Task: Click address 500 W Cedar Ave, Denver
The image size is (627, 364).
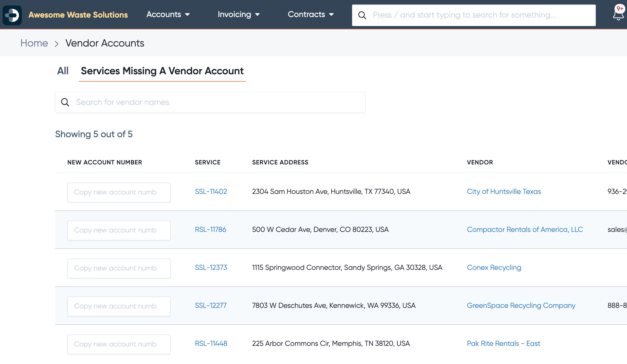Action: point(320,230)
